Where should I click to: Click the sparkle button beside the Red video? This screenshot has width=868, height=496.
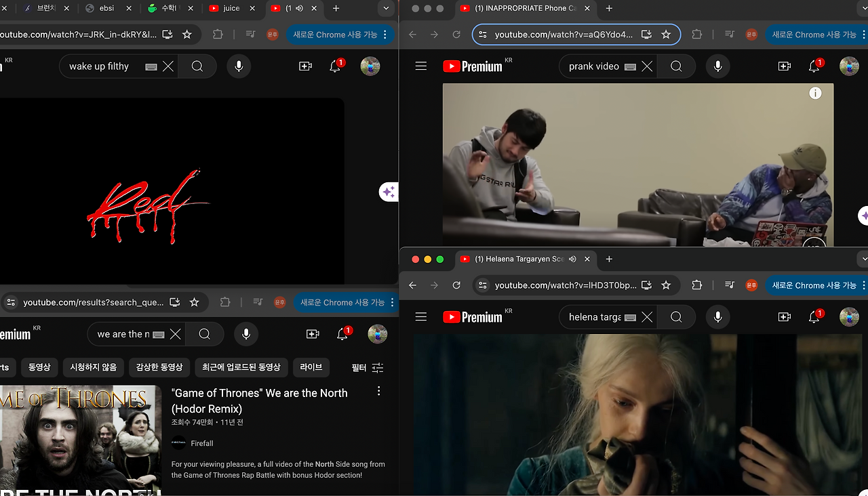tap(389, 192)
